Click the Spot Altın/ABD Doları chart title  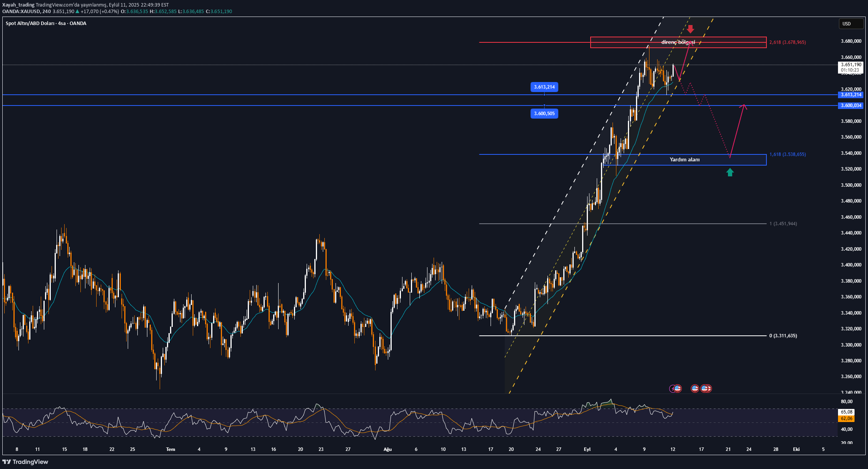46,23
